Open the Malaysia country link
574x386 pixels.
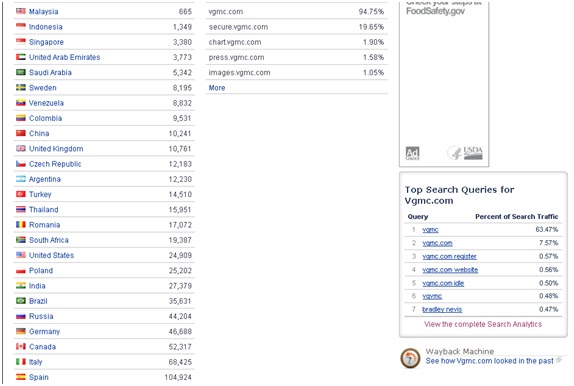tap(44, 12)
